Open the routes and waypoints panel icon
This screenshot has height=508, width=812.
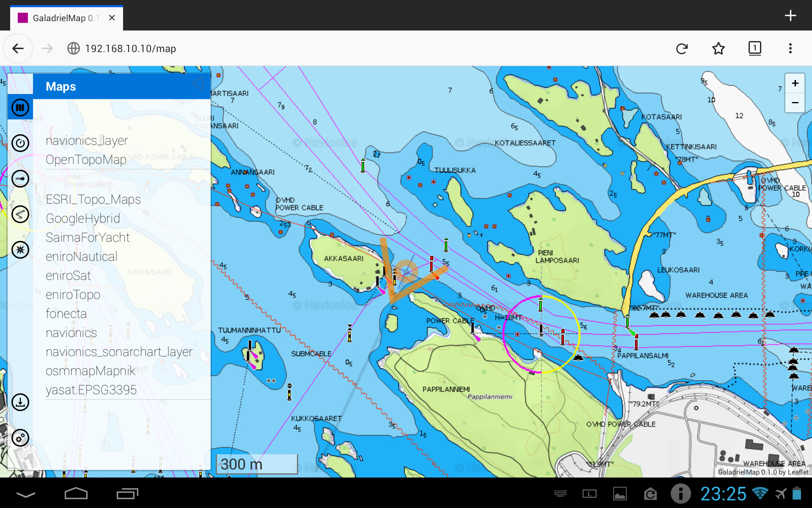click(x=20, y=214)
